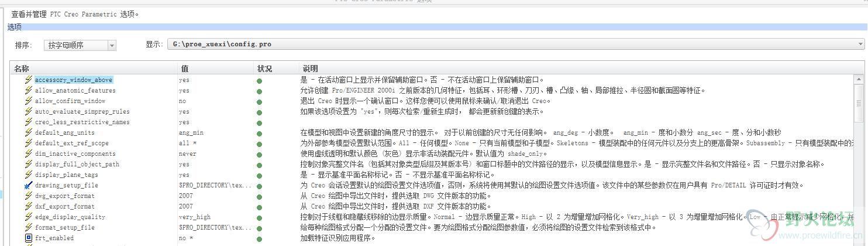Select the display_full_object_path option name

(77, 164)
